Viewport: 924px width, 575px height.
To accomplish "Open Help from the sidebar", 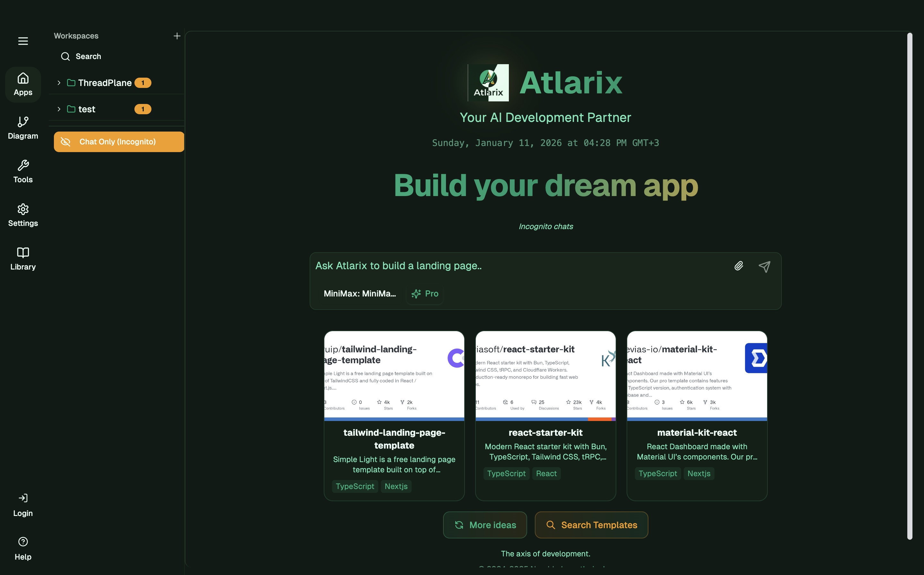I will tap(23, 549).
